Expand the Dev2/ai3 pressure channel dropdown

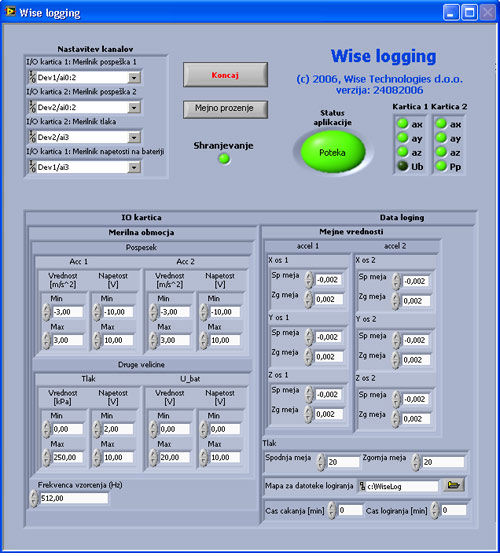(x=134, y=137)
